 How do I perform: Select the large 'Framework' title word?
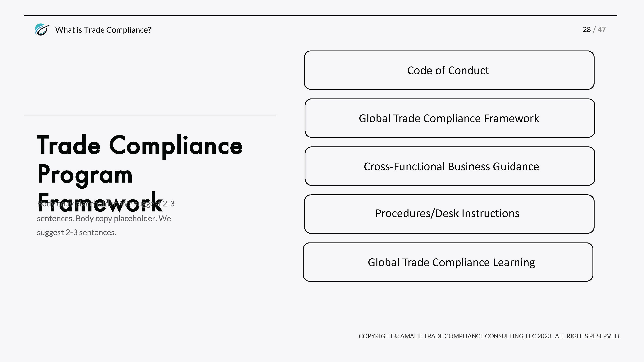click(100, 202)
